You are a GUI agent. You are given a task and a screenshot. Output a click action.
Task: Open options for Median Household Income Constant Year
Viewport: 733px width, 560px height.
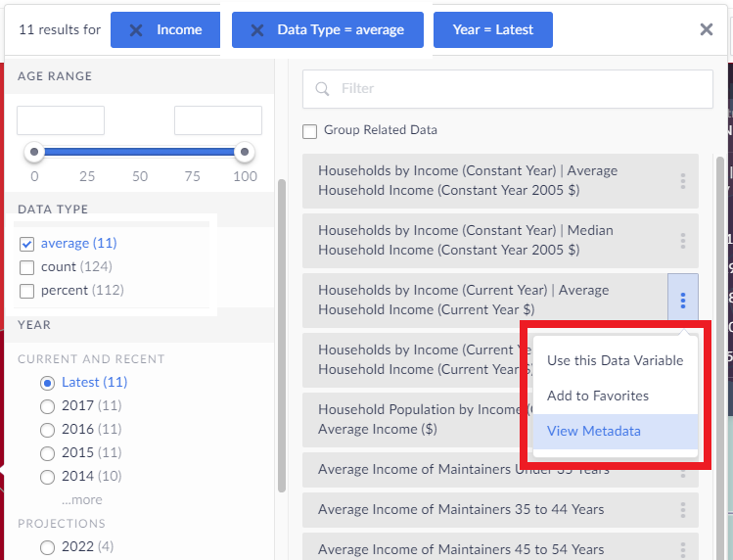pyautogui.click(x=683, y=241)
